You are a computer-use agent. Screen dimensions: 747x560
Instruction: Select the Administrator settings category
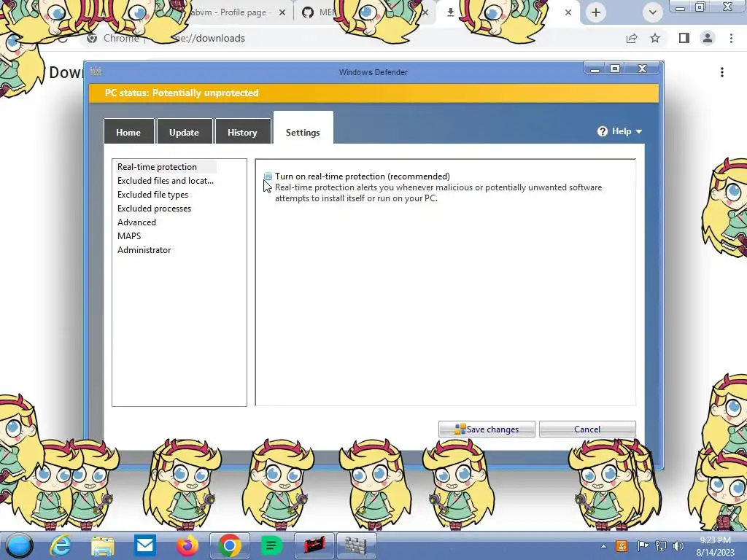pos(144,249)
